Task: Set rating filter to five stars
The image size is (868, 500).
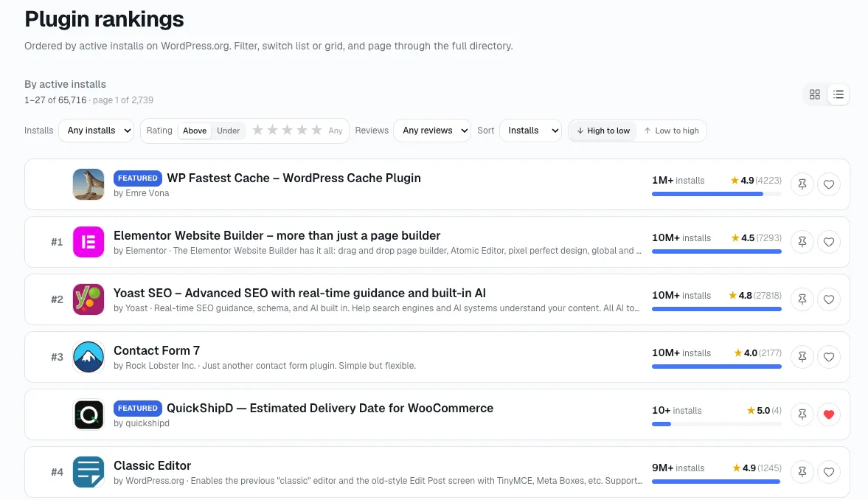Action: (x=316, y=130)
